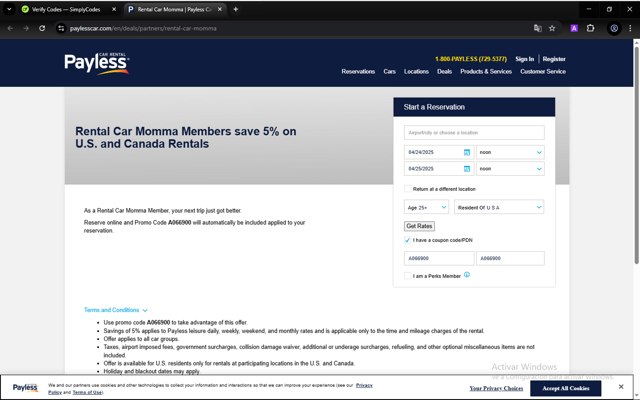Bookmark this page with star icon

552,28
